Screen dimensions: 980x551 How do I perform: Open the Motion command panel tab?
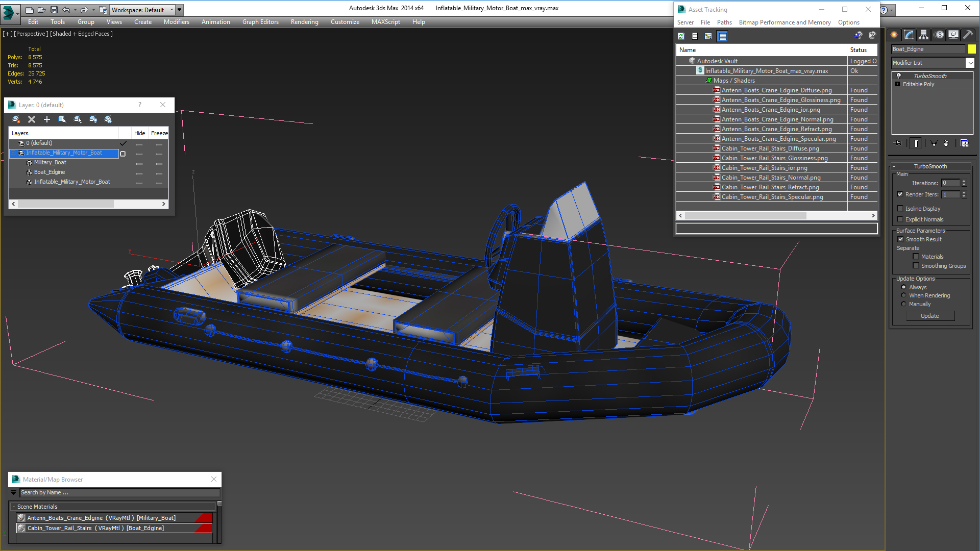pyautogui.click(x=939, y=35)
